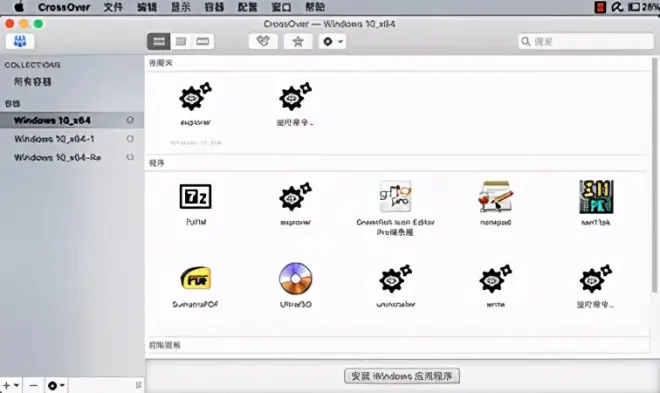This screenshot has width=660, height=393.
Task: Switch to the first view mode button
Action: pyautogui.click(x=159, y=41)
